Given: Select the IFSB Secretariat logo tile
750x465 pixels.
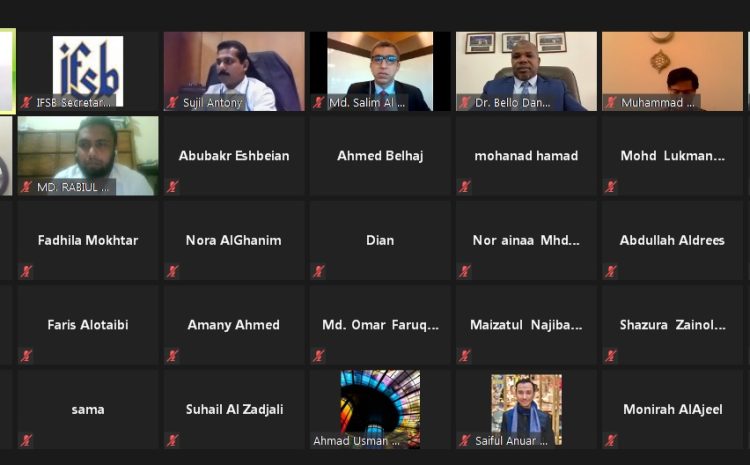Looking at the screenshot, I should click(88, 71).
